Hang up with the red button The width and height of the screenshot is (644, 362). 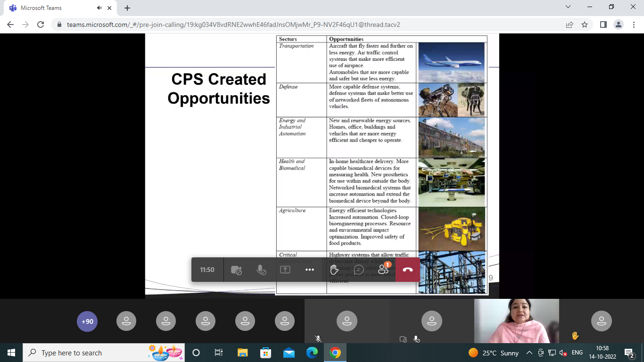[x=408, y=270]
